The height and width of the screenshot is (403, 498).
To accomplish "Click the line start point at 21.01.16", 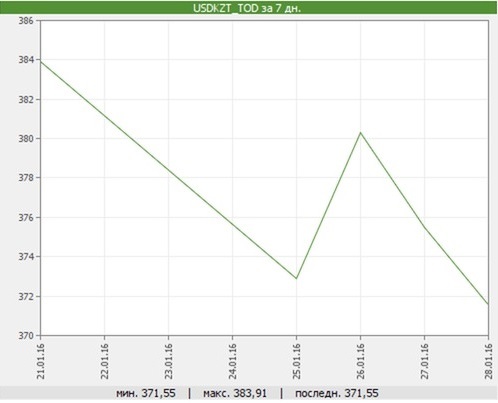I will 41,61.
